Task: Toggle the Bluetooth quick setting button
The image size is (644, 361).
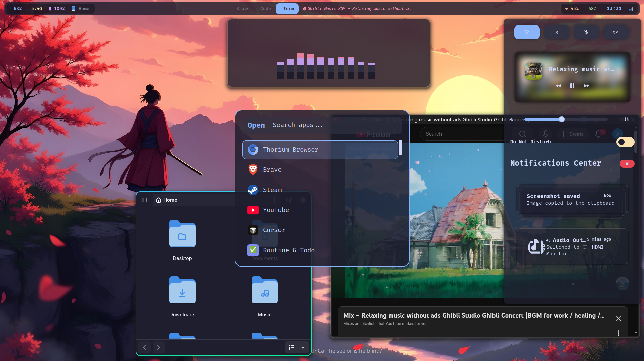Action: 557,32
